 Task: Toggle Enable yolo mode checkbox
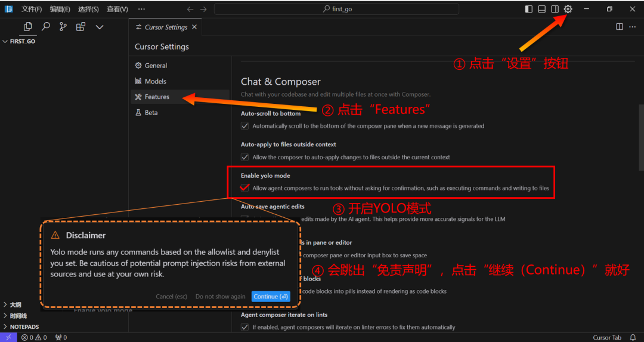(245, 188)
